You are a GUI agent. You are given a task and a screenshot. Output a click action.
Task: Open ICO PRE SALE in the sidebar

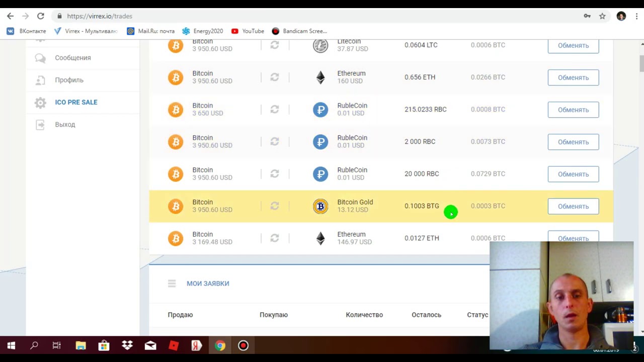(76, 102)
